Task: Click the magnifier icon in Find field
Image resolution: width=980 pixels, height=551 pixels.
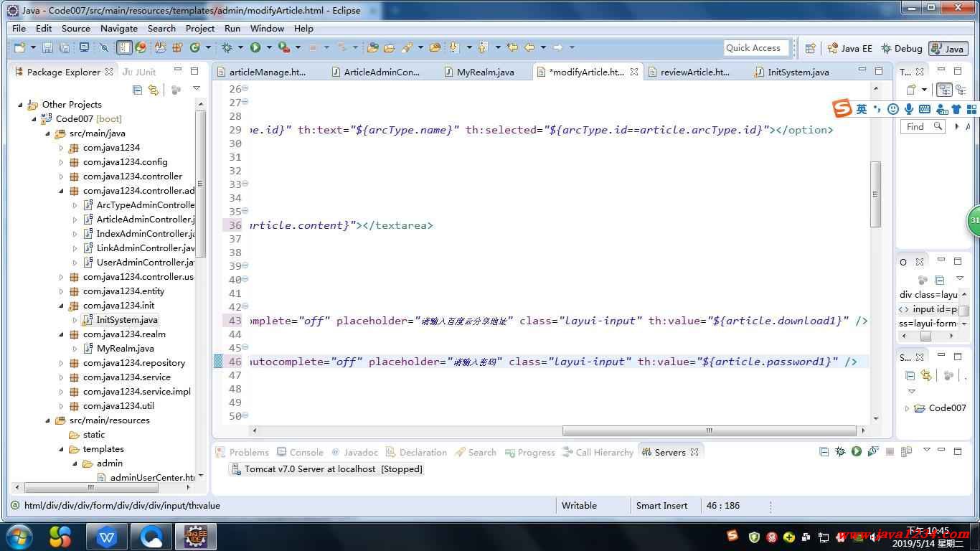Action: point(938,126)
